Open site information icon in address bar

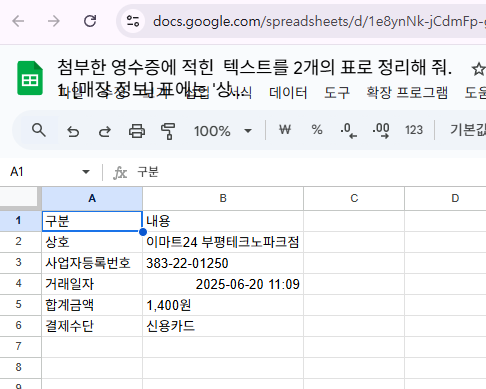point(133,21)
